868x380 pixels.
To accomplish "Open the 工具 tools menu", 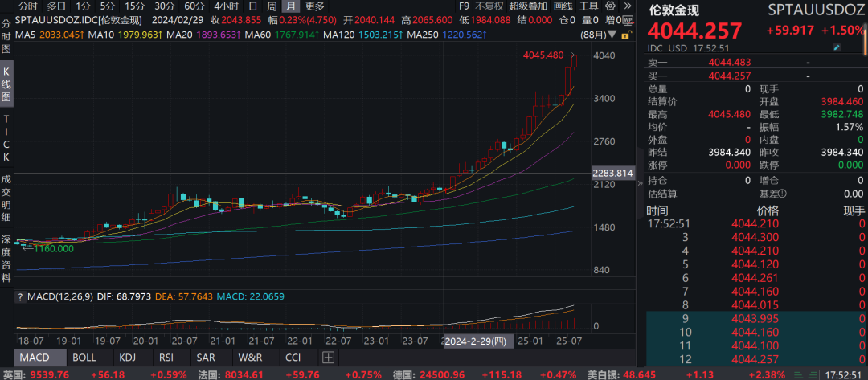I will click(x=588, y=6).
